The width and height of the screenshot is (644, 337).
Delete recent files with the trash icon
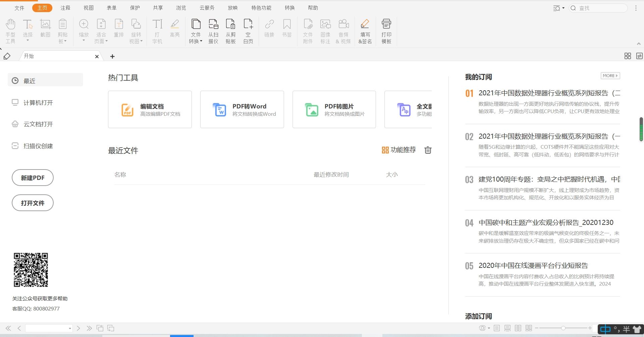click(x=428, y=150)
